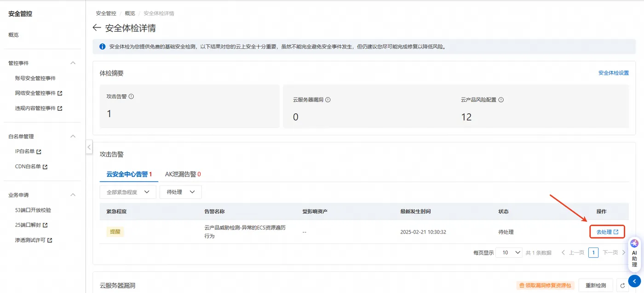Open the 安全体检设置 link

(x=613, y=73)
